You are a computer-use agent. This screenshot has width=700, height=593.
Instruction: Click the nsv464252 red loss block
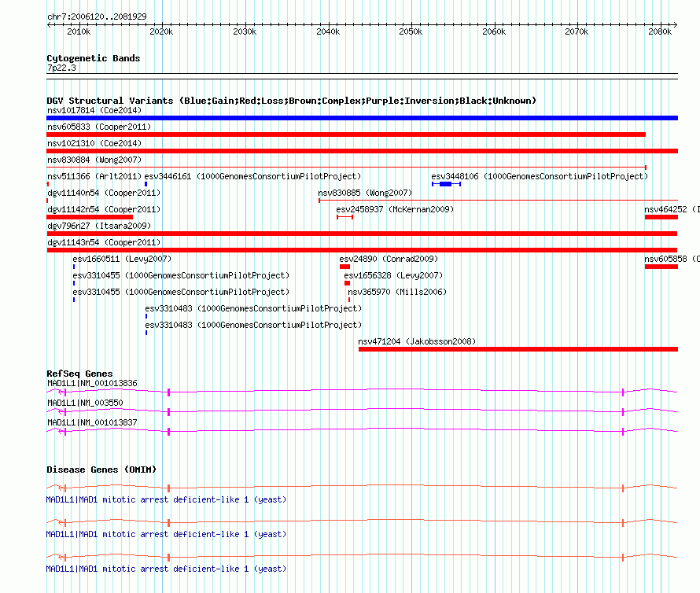[x=661, y=217]
